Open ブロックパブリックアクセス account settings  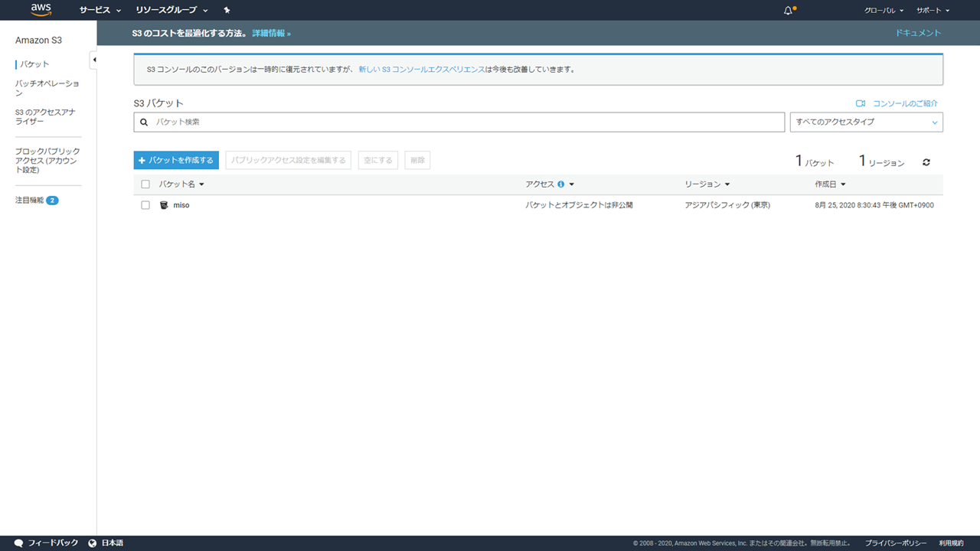tap(47, 161)
